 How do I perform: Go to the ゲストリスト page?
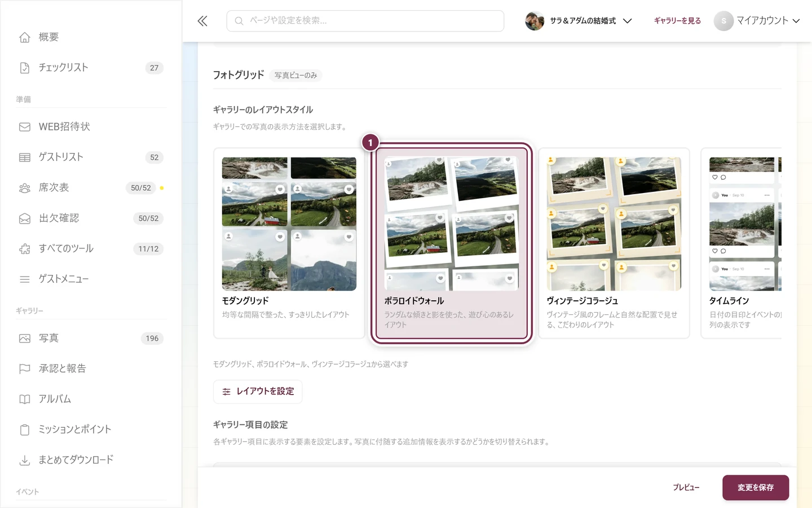pyautogui.click(x=91, y=157)
